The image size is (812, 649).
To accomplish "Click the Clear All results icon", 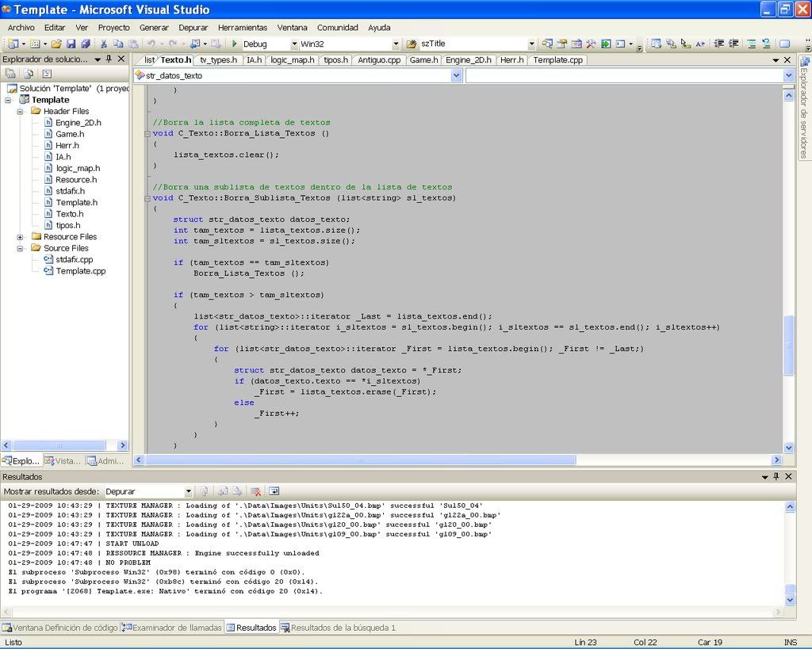I will 255,491.
